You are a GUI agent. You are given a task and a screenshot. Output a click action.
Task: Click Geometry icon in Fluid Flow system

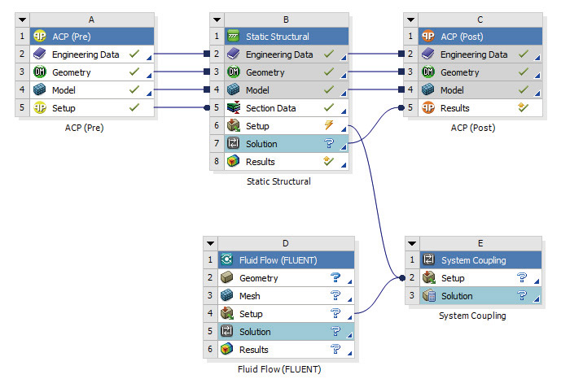[227, 277]
